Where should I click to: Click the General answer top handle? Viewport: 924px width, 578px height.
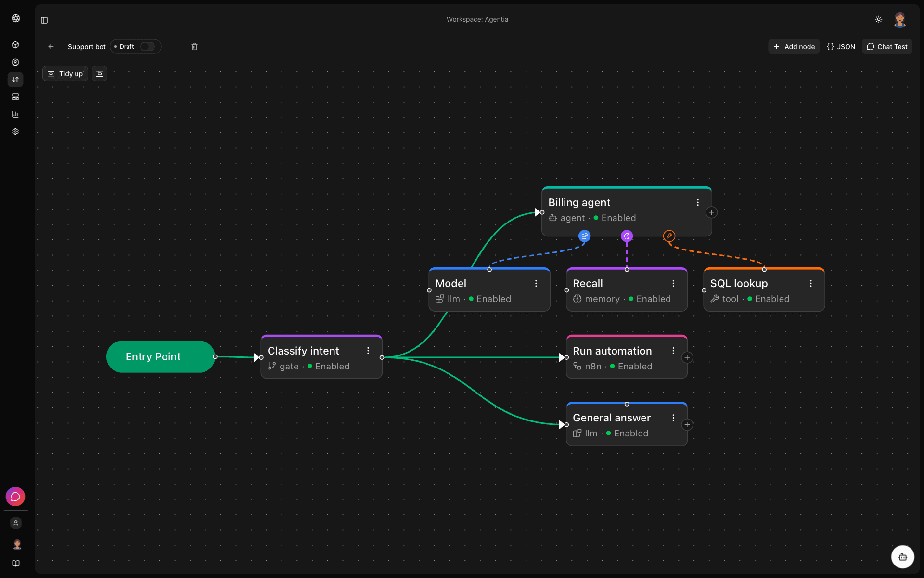[x=627, y=404]
